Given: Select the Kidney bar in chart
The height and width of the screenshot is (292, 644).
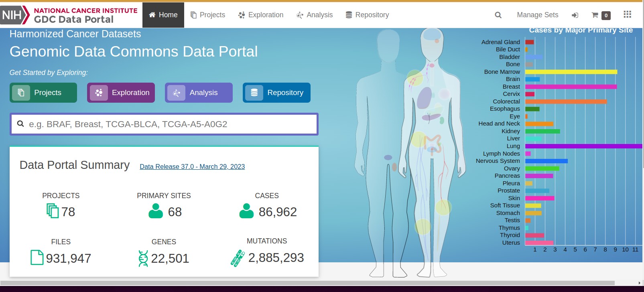Looking at the screenshot, I should point(542,131).
